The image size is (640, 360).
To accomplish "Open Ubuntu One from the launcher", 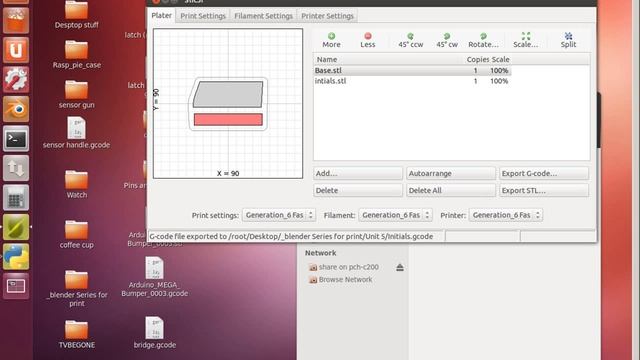I will (x=16, y=50).
